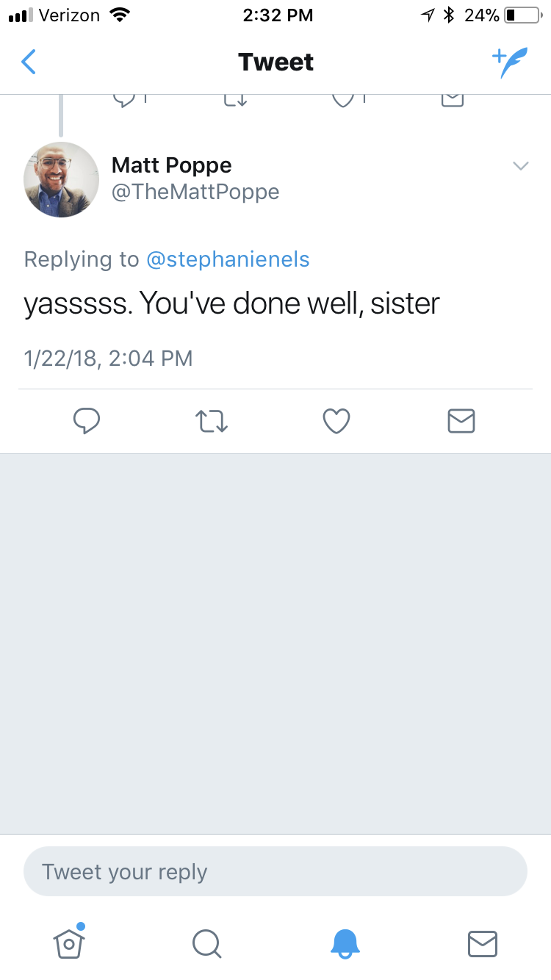Open the tweet options chevron menu

pos(520,166)
